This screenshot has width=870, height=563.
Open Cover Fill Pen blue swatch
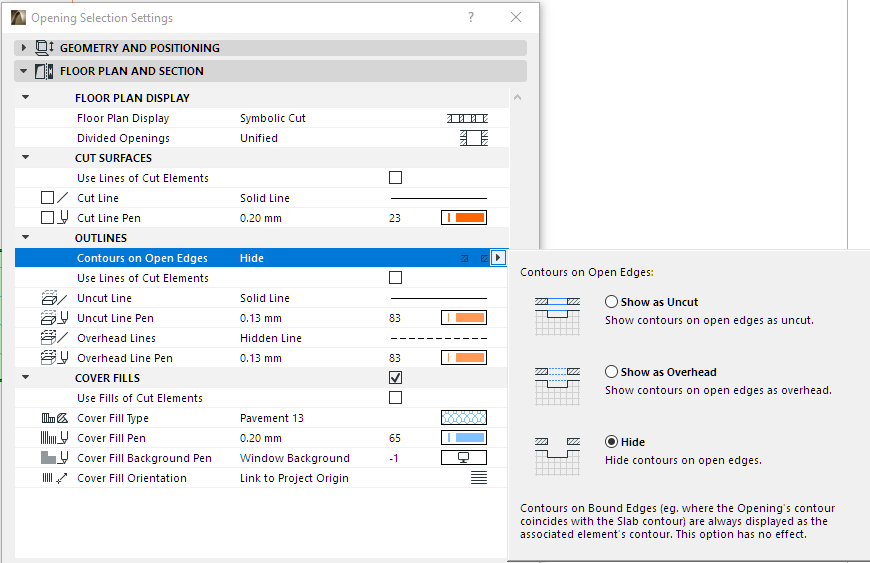tap(464, 438)
